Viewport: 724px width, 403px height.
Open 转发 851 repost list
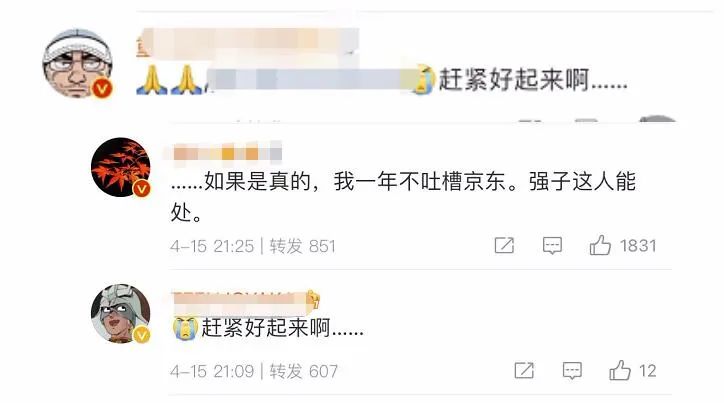pos(302,246)
